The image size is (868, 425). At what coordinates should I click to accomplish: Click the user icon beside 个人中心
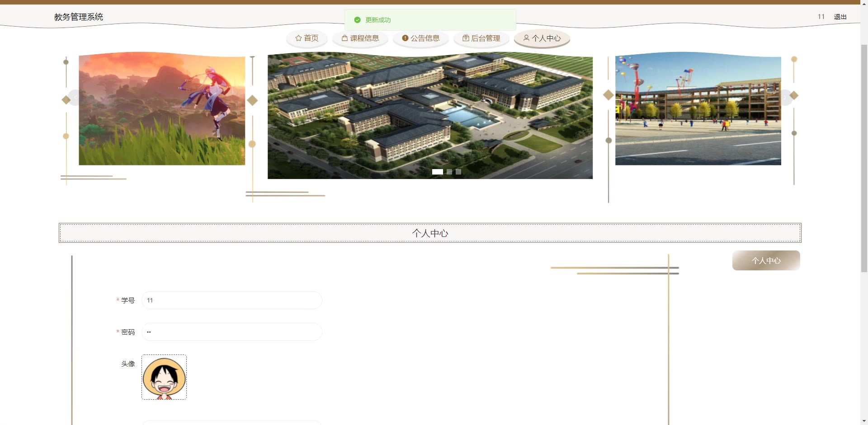pyautogui.click(x=526, y=38)
